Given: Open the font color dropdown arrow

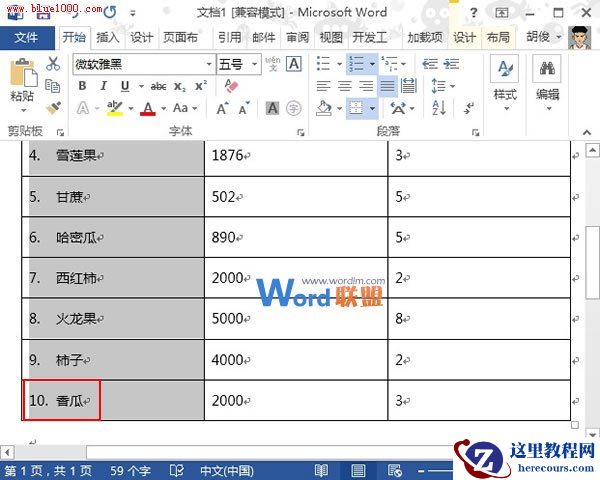Looking at the screenshot, I should pos(163,109).
